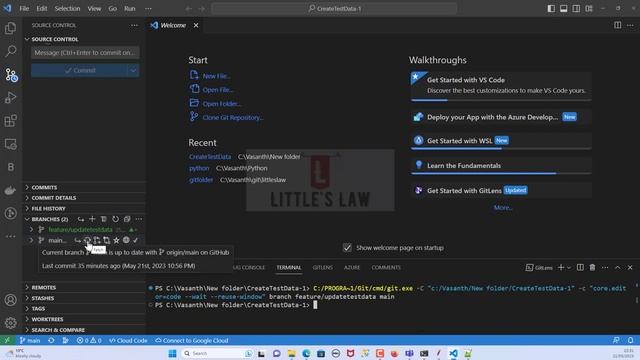The width and height of the screenshot is (640, 360).
Task: Switch to the GitLens panel tab
Action: point(322,267)
